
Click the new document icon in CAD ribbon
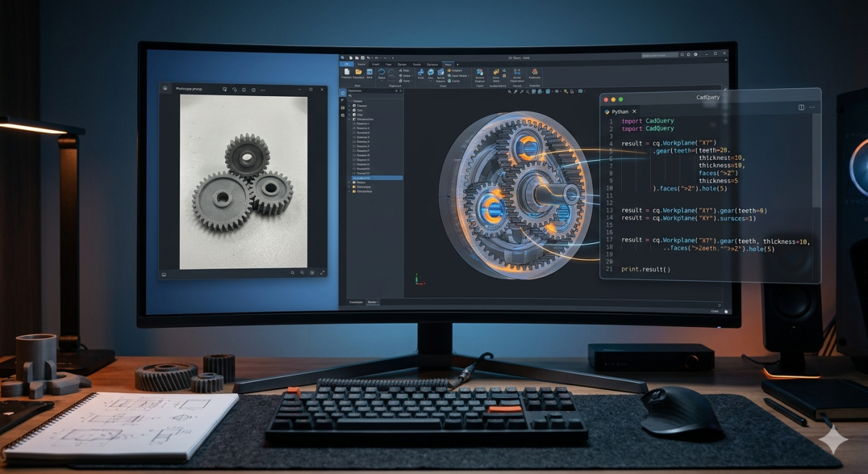(346, 72)
